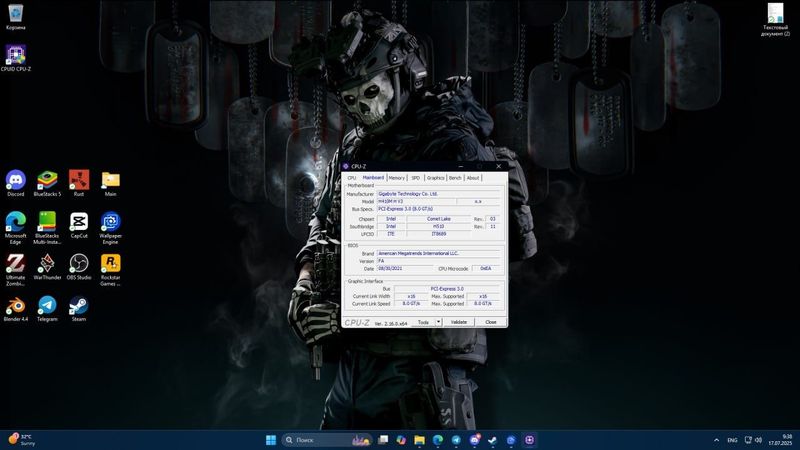The height and width of the screenshot is (450, 800).
Task: Select the CPUID CPU-Z desktop shortcut
Action: pyautogui.click(x=16, y=58)
